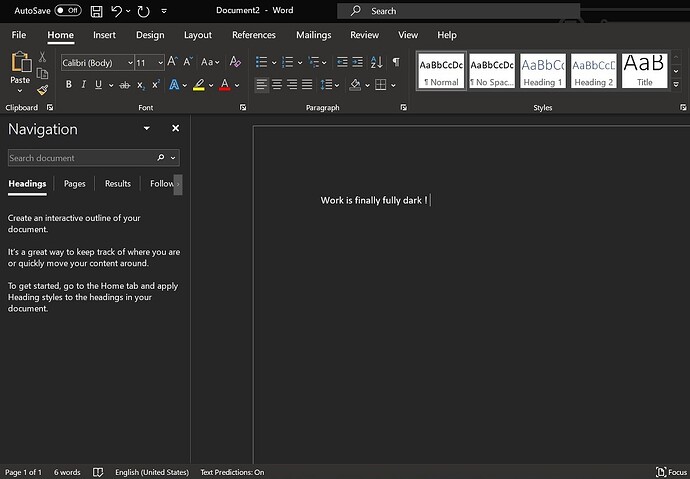690x479 pixels.
Task: Click the Format Painter icon
Action: pos(43,90)
